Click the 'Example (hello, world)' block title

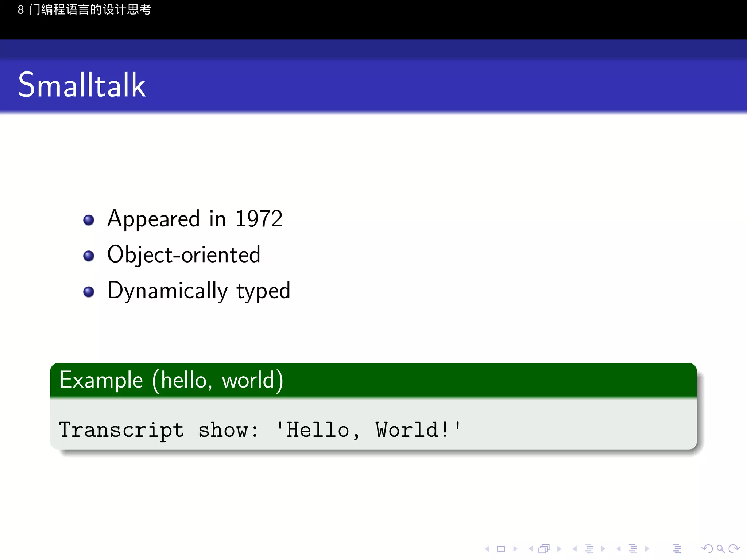171,380
